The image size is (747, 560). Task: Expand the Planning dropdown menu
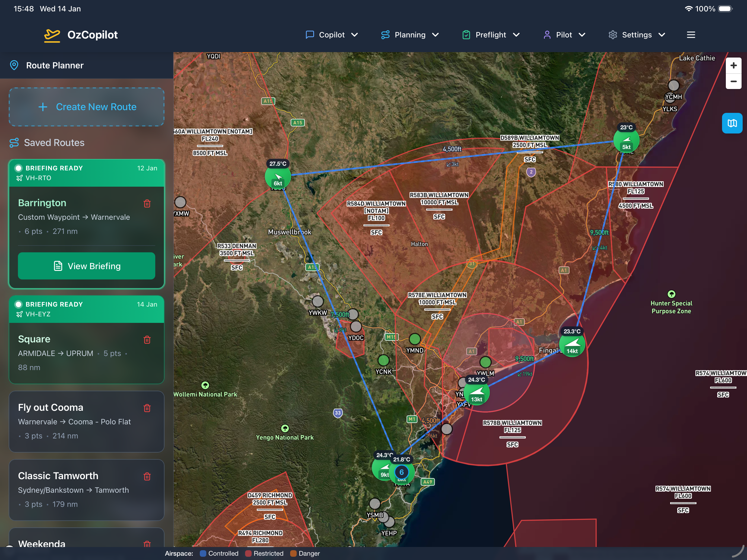click(410, 35)
